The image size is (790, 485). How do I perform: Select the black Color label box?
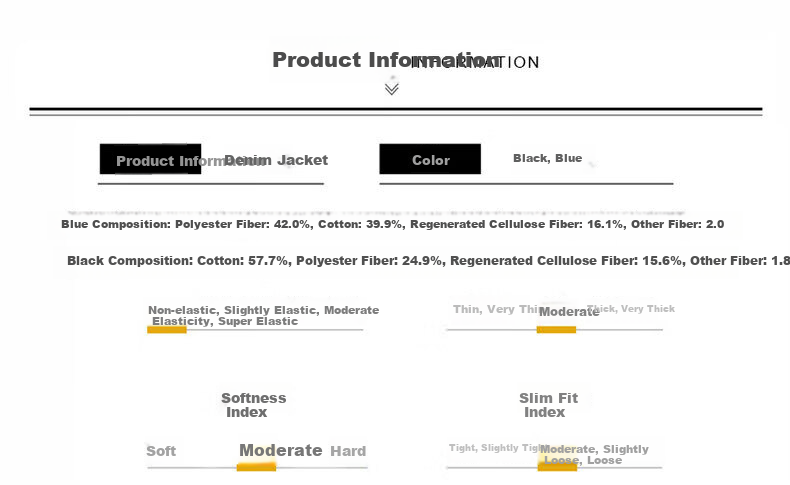click(430, 160)
